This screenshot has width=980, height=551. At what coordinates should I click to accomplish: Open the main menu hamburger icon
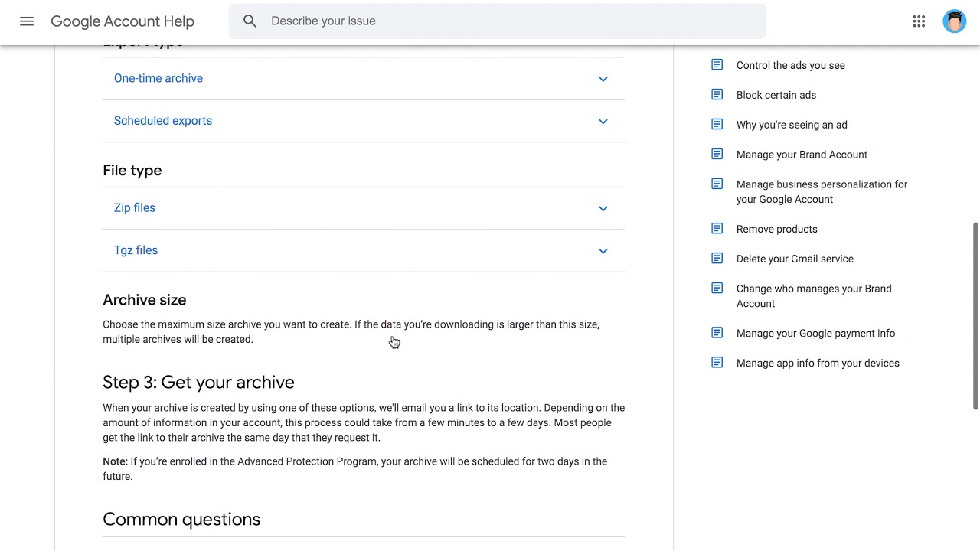27,21
